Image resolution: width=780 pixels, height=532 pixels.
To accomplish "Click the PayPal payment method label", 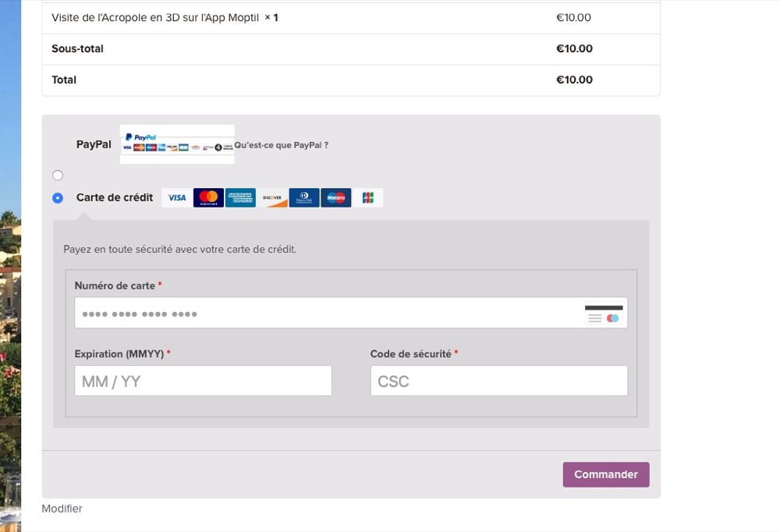I will 94,144.
